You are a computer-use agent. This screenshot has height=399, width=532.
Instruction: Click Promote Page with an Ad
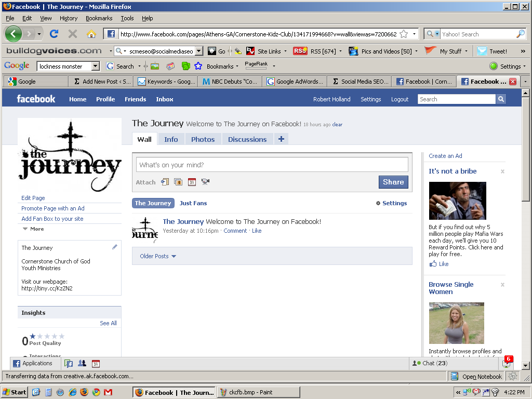(52, 208)
